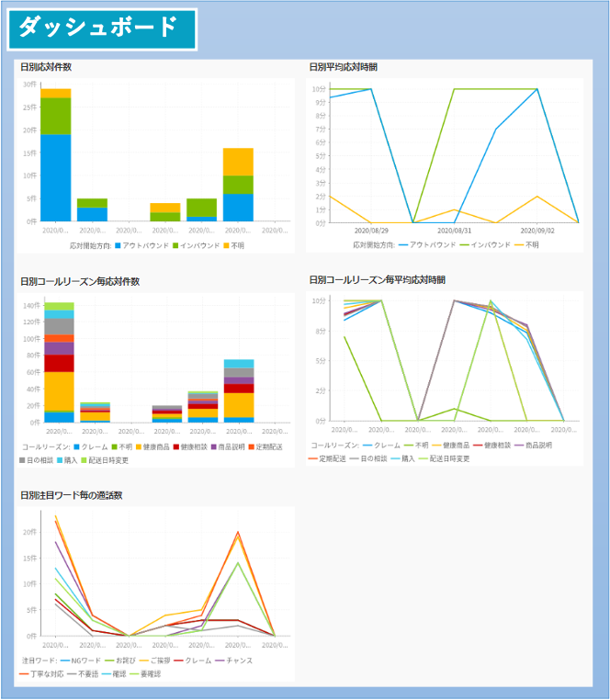The height and width of the screenshot is (700, 610).
Task: Click 2020/08/31 axis label in 日別平均応対時間
Action: click(453, 231)
